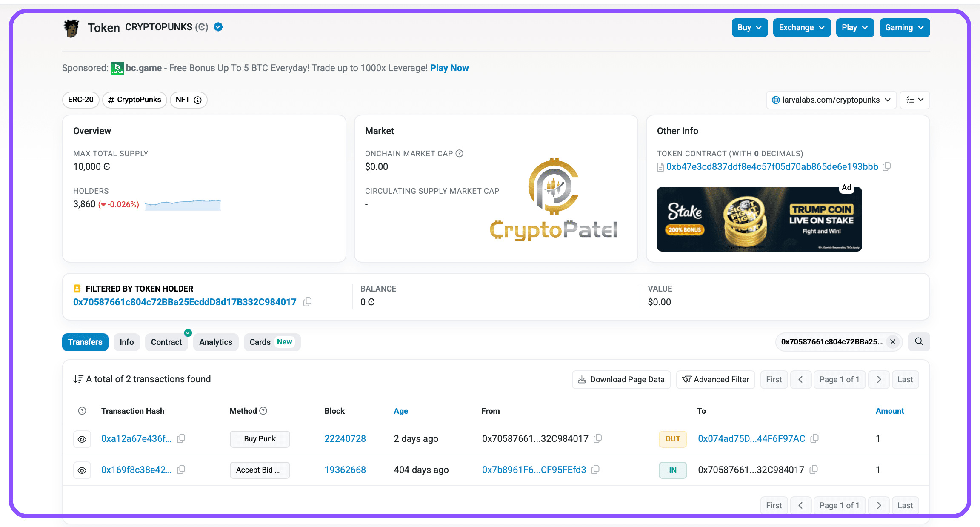Copy the token contract address
The image size is (980, 527).
point(887,166)
